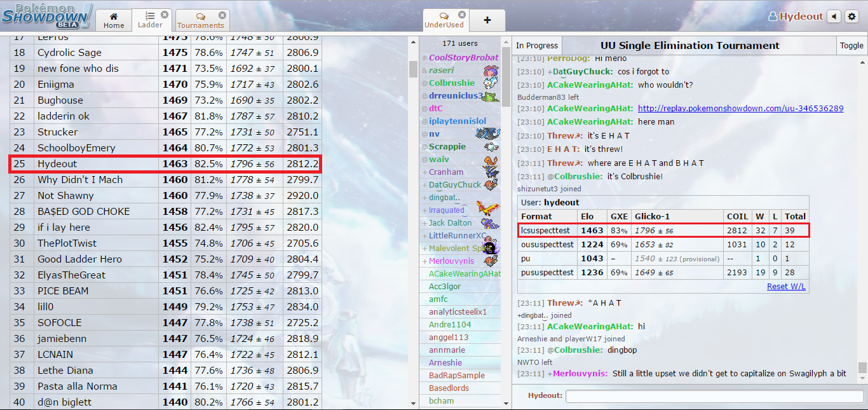Image resolution: width=868 pixels, height=410 pixels.
Task: Click Scrappie's sprite icon
Action: 490,147
